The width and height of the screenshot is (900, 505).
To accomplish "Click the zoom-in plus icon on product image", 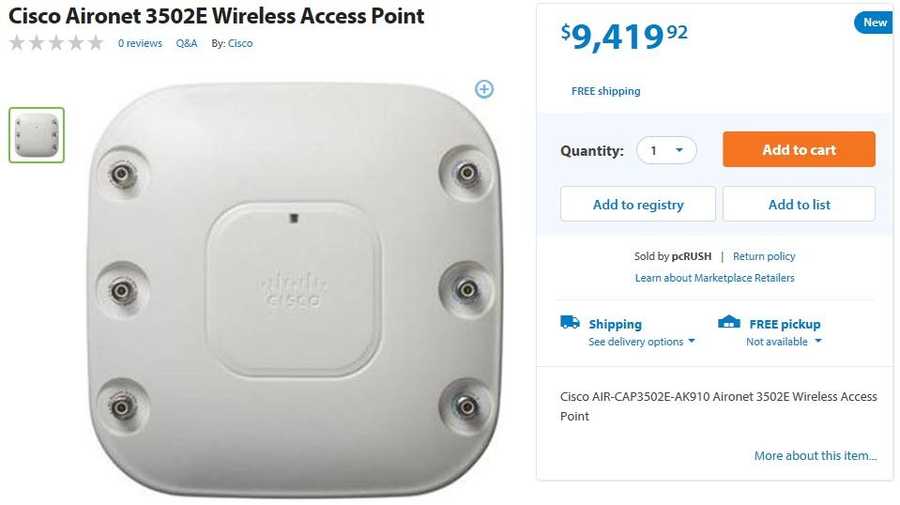I will (484, 89).
